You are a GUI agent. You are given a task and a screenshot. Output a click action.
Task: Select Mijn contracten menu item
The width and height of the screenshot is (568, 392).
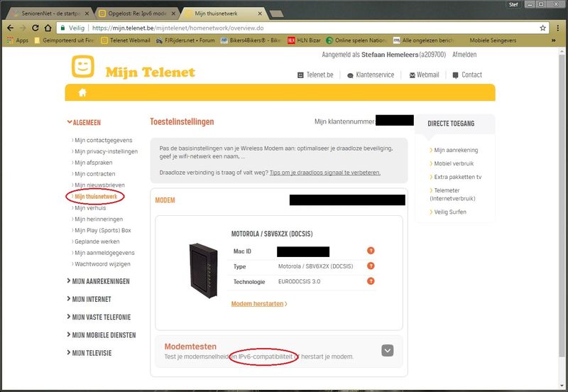(x=94, y=174)
